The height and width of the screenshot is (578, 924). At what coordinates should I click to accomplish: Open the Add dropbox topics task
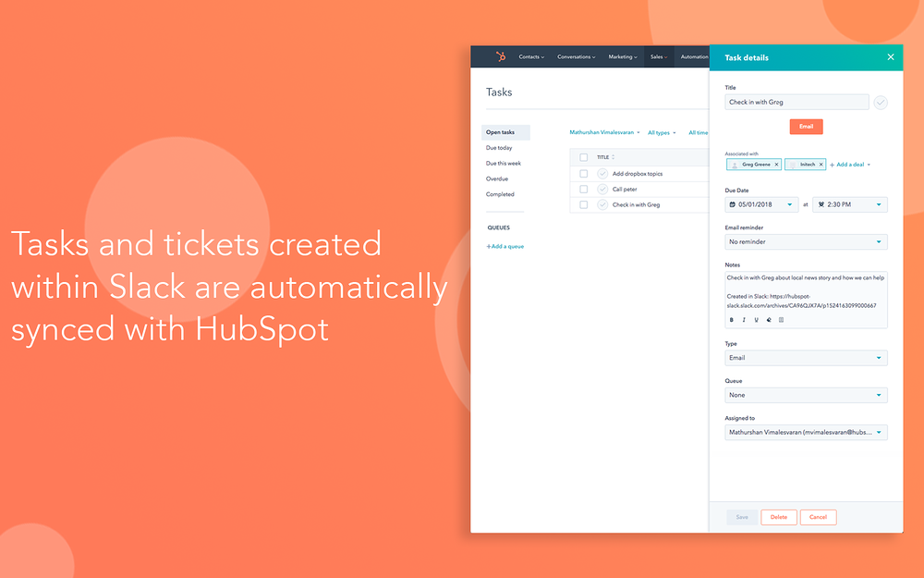638,174
